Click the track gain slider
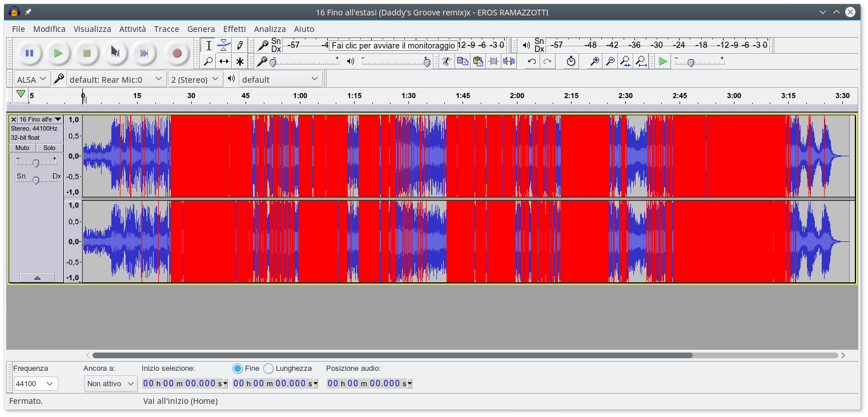 36,163
